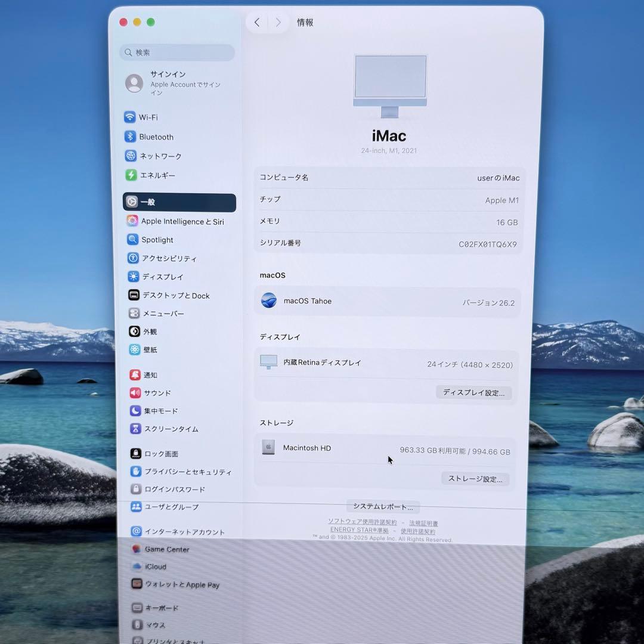Click the 24-inch, M1, 2021 subtitle
The height and width of the screenshot is (644, 644).
tap(389, 151)
